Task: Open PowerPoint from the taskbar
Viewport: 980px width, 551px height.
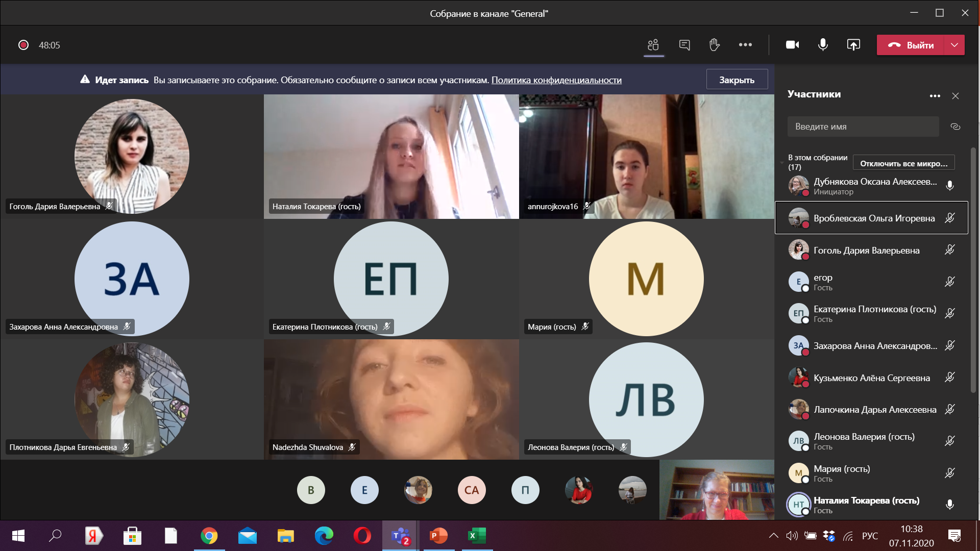Action: click(438, 536)
